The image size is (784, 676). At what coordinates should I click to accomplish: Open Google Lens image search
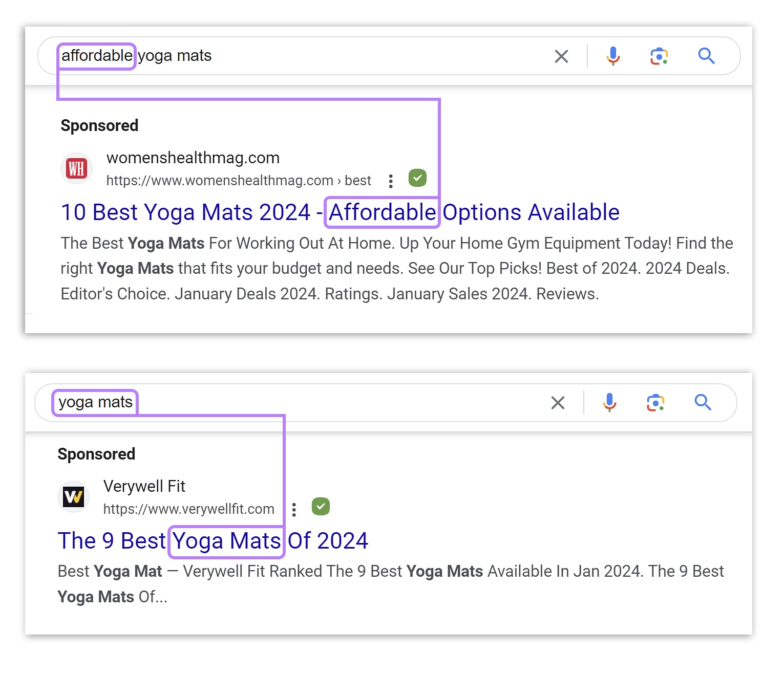pyautogui.click(x=659, y=56)
